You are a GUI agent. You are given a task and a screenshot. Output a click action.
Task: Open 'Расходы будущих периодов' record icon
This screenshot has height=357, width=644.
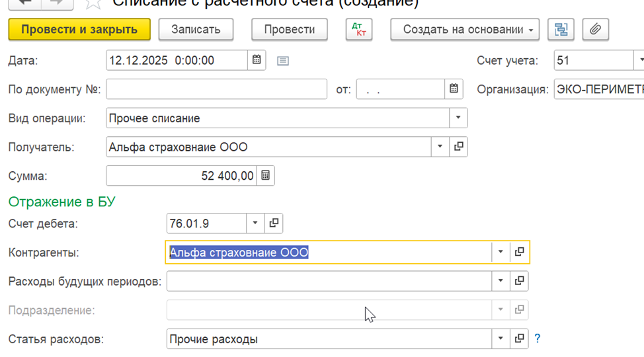point(519,281)
